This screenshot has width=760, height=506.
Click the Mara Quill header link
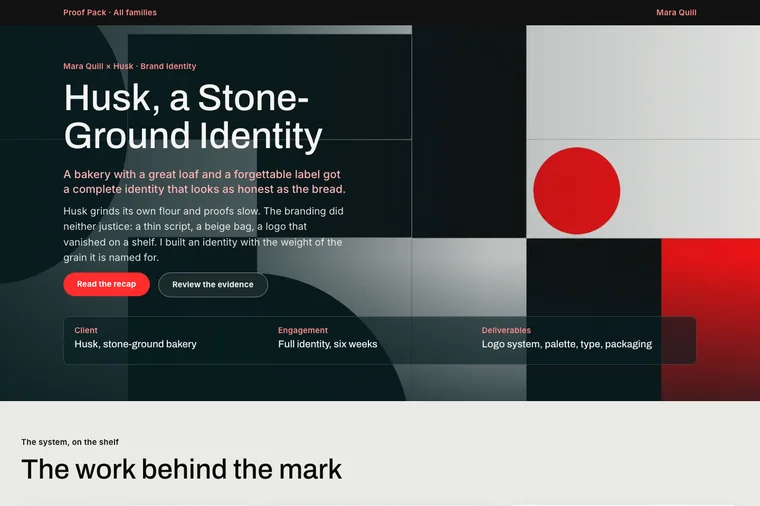tap(676, 13)
